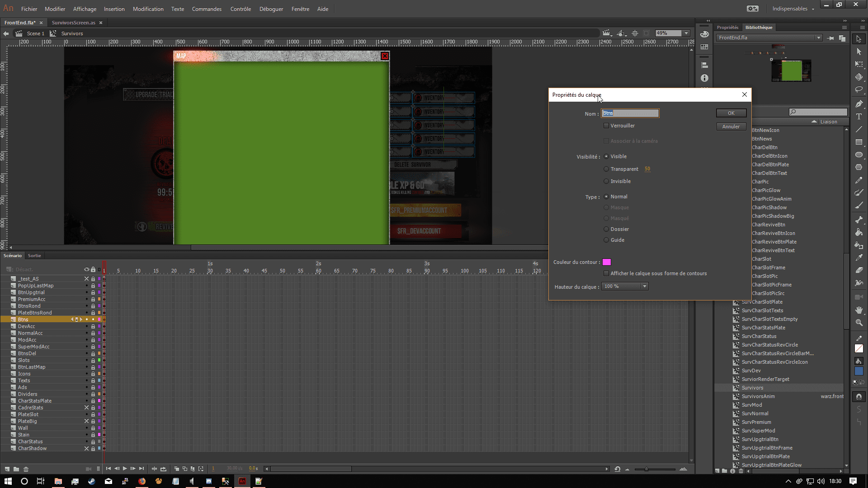Viewport: 868px width, 488px height.
Task: Toggle the timeline loop button
Action: 163,469
